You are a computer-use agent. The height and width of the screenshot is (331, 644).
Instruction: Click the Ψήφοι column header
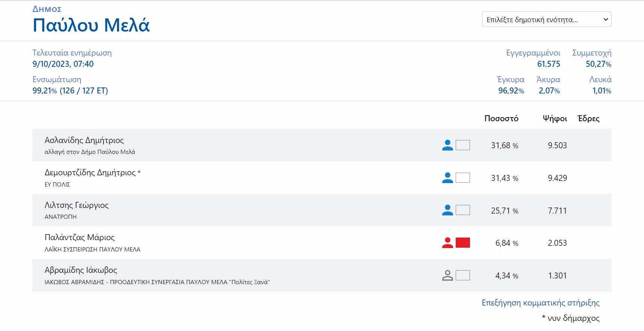[x=555, y=119]
